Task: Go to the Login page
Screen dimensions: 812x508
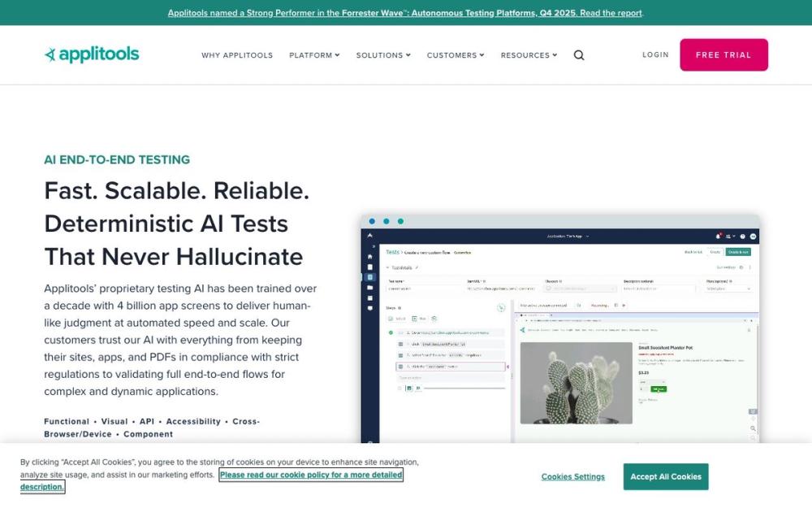Action: pyautogui.click(x=655, y=54)
